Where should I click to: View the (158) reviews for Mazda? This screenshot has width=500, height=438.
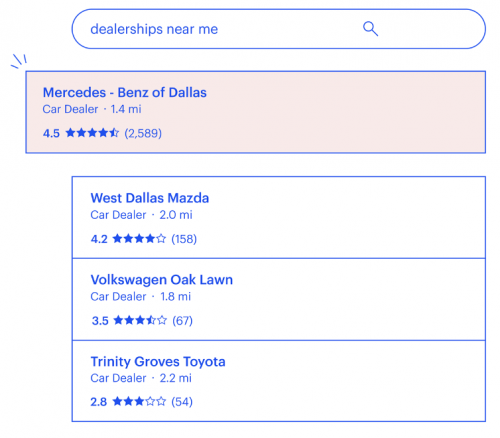coord(184,239)
